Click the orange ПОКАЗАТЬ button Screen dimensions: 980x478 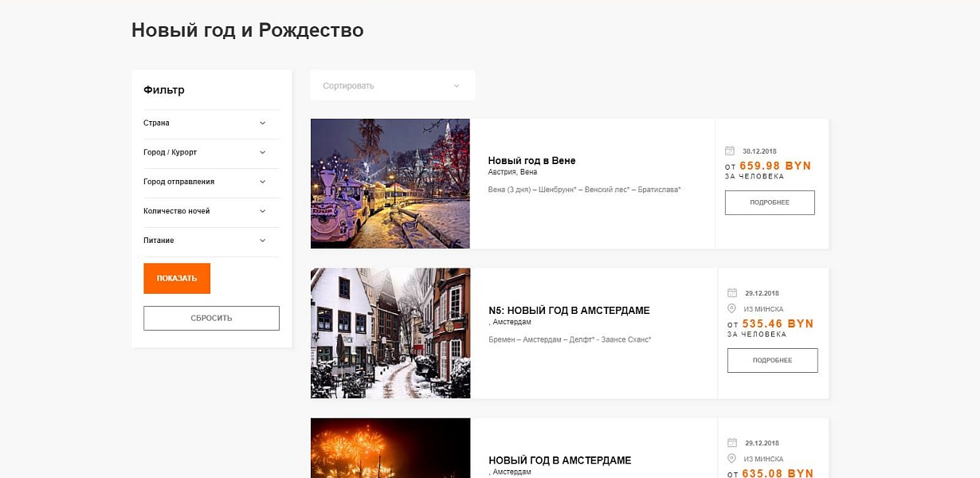pos(177,278)
